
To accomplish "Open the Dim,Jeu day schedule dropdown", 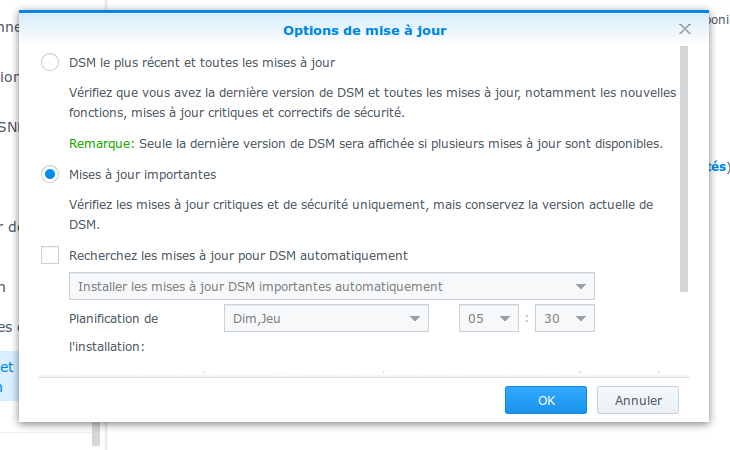I will [326, 318].
